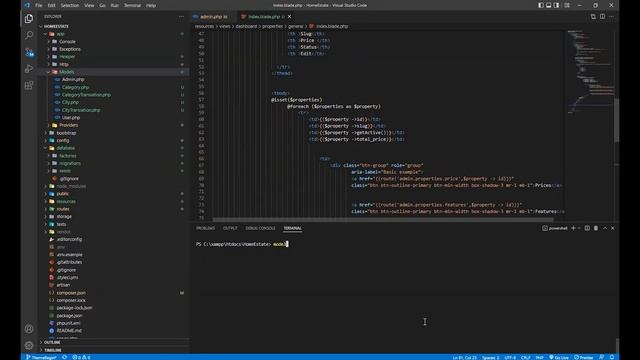Image resolution: width=640 pixels, height=360 pixels.
Task: Open the Run and Debug view
Action: tap(29, 69)
